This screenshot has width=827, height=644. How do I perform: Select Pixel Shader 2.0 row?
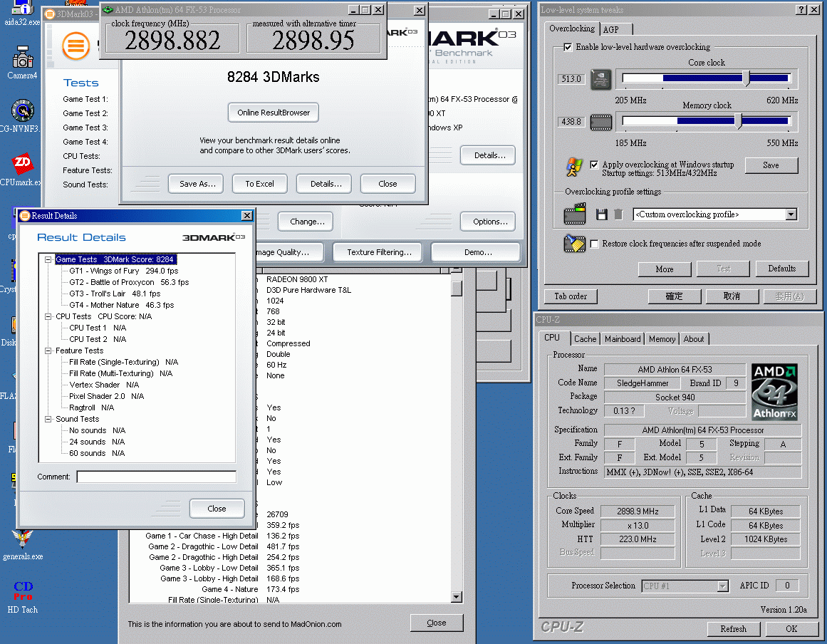coord(107,396)
